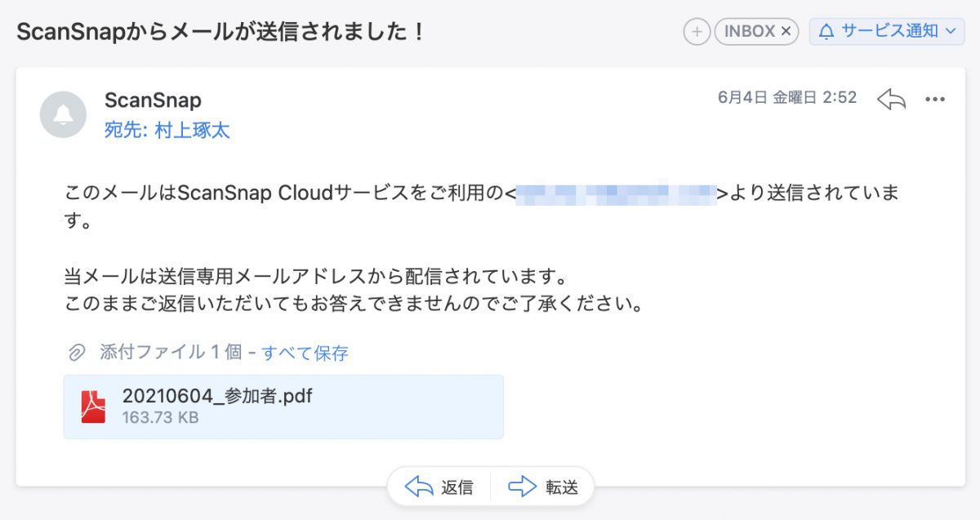980x520 pixels.
Task: Click the date 6月4日 金曜日 2:52
Action: pyautogui.click(x=787, y=98)
